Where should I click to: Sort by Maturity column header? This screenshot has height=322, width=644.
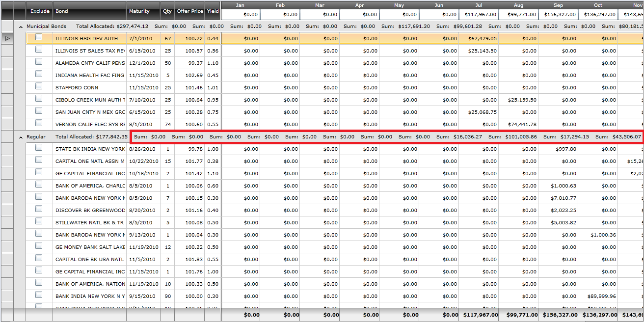[x=143, y=11]
